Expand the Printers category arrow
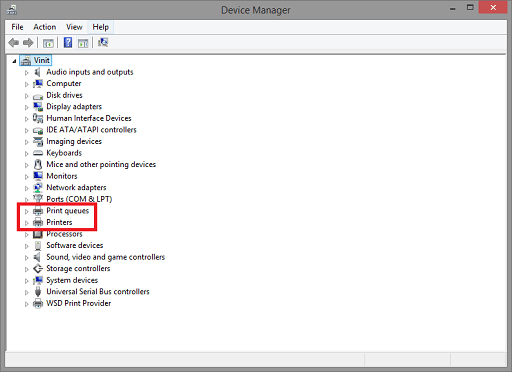 point(27,223)
